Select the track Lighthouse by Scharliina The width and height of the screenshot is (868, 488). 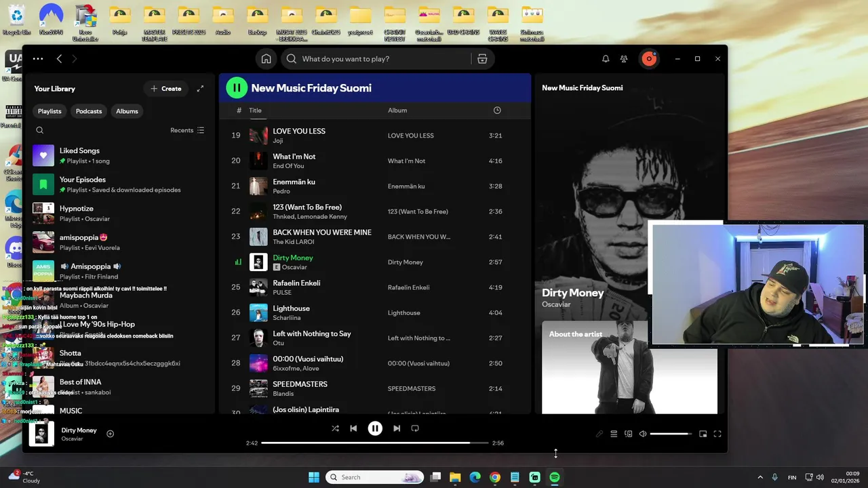click(x=374, y=312)
